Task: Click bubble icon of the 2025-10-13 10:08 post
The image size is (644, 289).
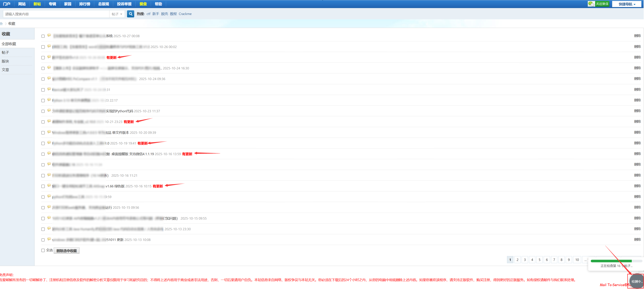Action: (x=49, y=239)
